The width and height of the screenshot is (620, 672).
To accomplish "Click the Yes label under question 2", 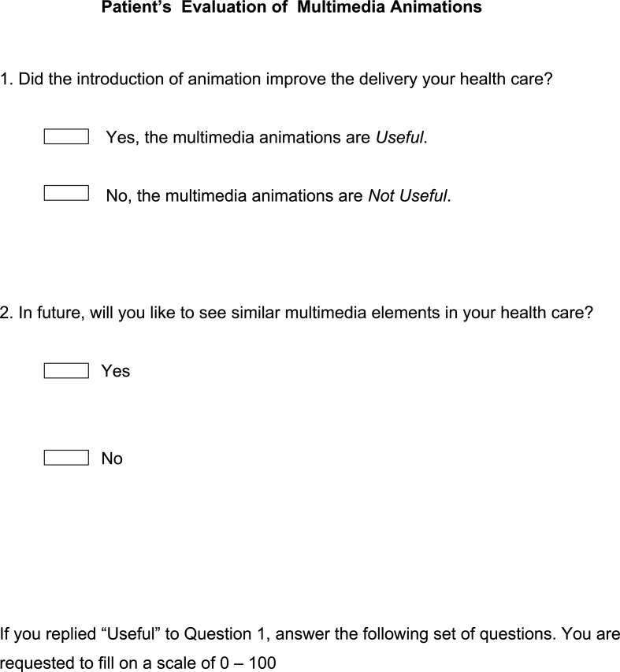I will (116, 371).
